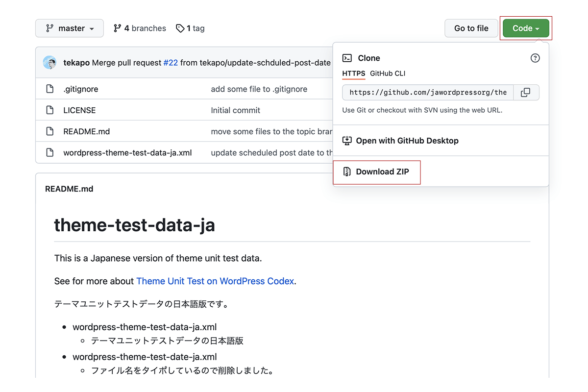Select the HTTPS clone tab
Viewport: 588px width, 392px height.
pyautogui.click(x=354, y=73)
